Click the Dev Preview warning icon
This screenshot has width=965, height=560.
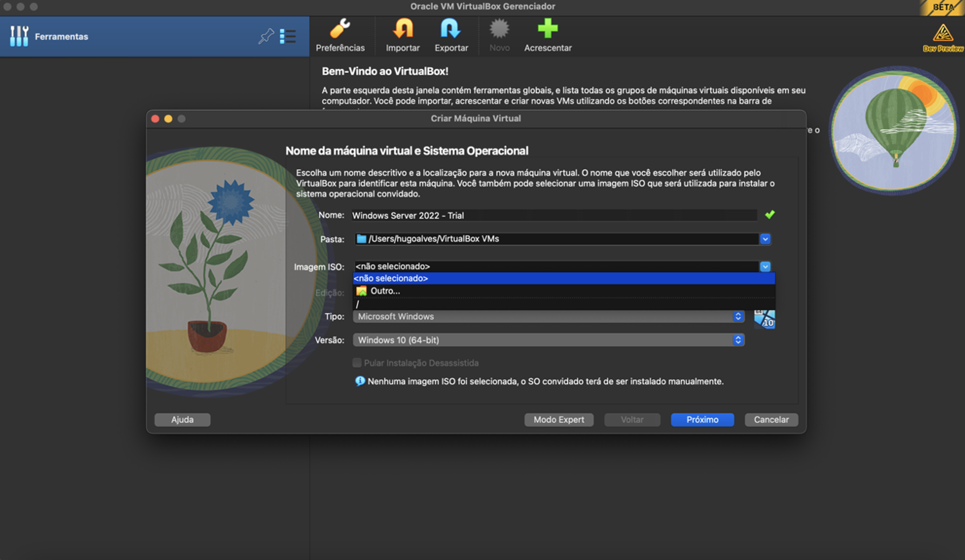pyautogui.click(x=943, y=34)
